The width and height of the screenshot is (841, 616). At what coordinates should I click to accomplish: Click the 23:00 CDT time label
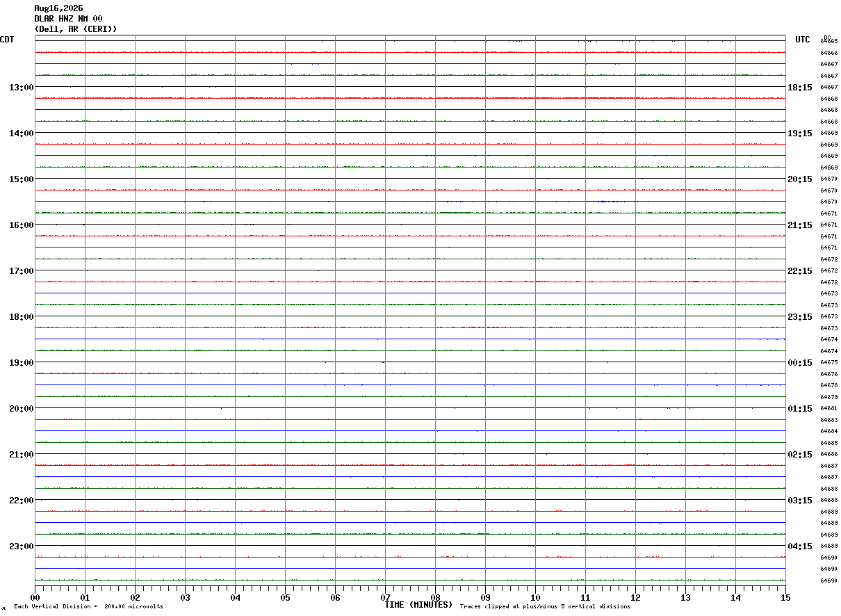point(22,546)
